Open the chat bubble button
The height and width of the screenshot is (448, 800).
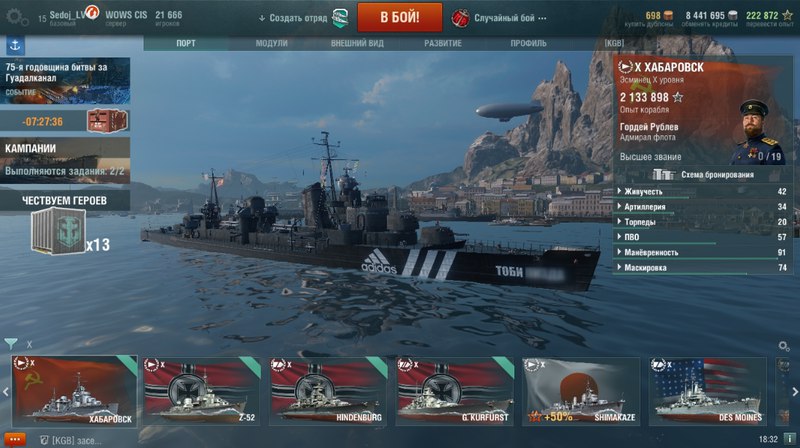(x=15, y=439)
